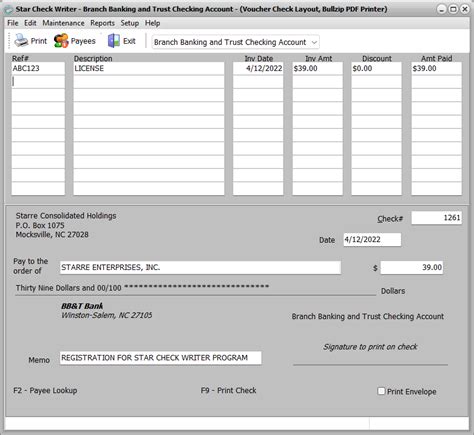Click the Description column header
The height and width of the screenshot is (435, 474).
93,58
